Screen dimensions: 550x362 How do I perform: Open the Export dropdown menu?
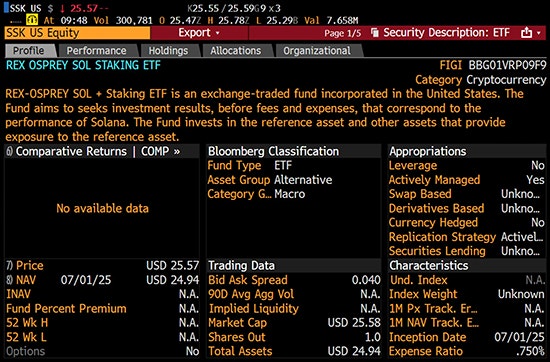pos(199,33)
